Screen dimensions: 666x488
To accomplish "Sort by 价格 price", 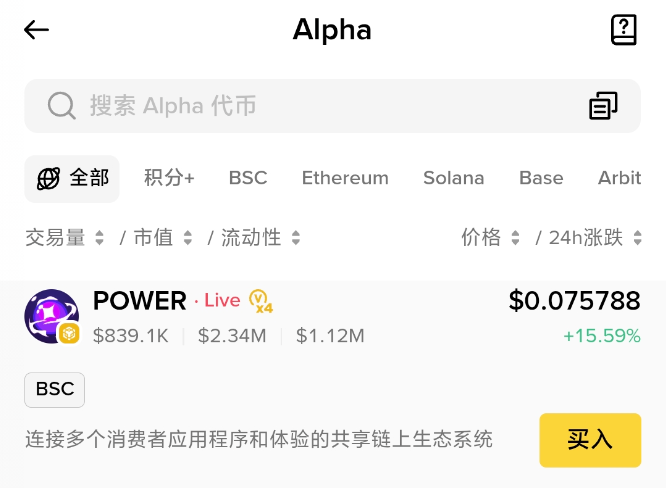I will point(490,238).
